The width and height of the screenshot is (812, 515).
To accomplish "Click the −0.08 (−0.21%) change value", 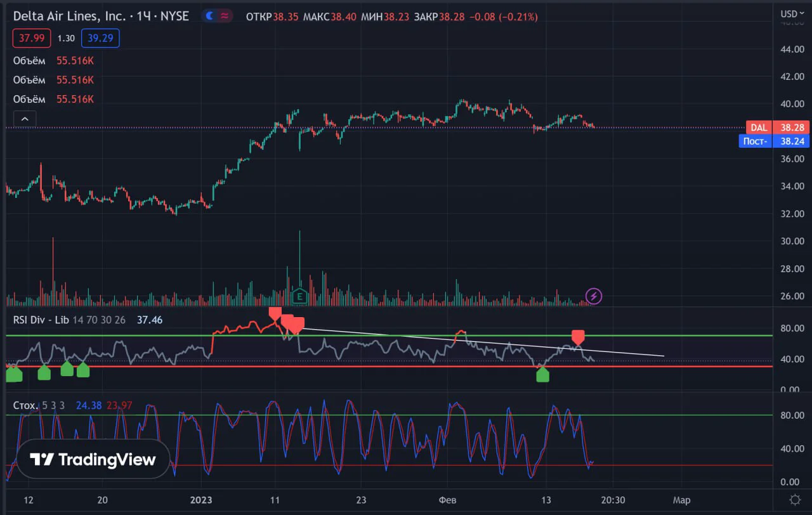I will click(503, 16).
